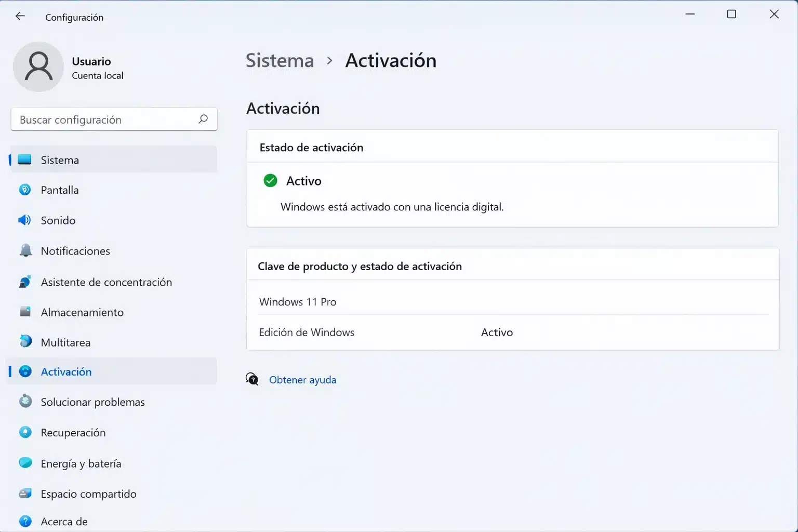The height and width of the screenshot is (532, 798).
Task: Click the search magnifier icon
Action: (203, 119)
